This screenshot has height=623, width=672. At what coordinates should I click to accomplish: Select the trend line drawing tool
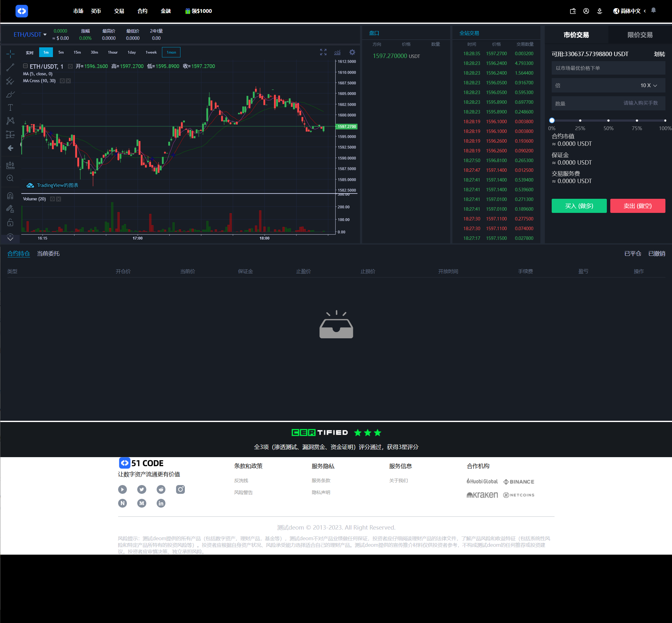(10, 67)
